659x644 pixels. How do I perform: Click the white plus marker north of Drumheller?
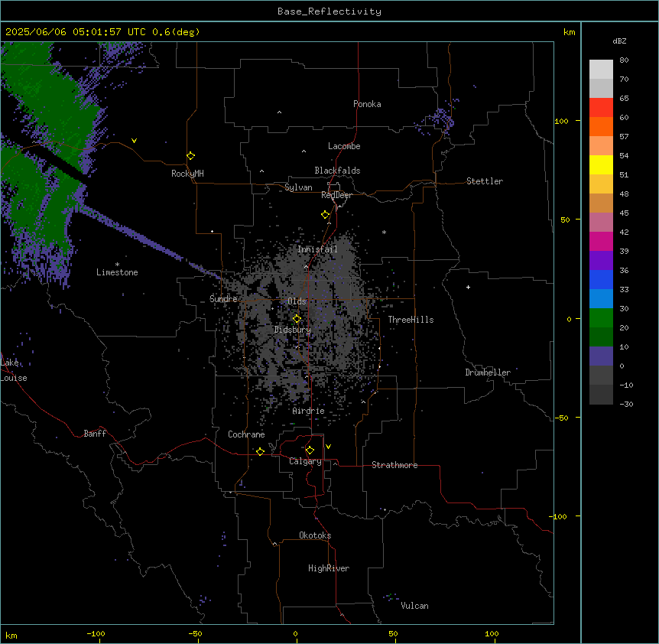pyautogui.click(x=468, y=287)
